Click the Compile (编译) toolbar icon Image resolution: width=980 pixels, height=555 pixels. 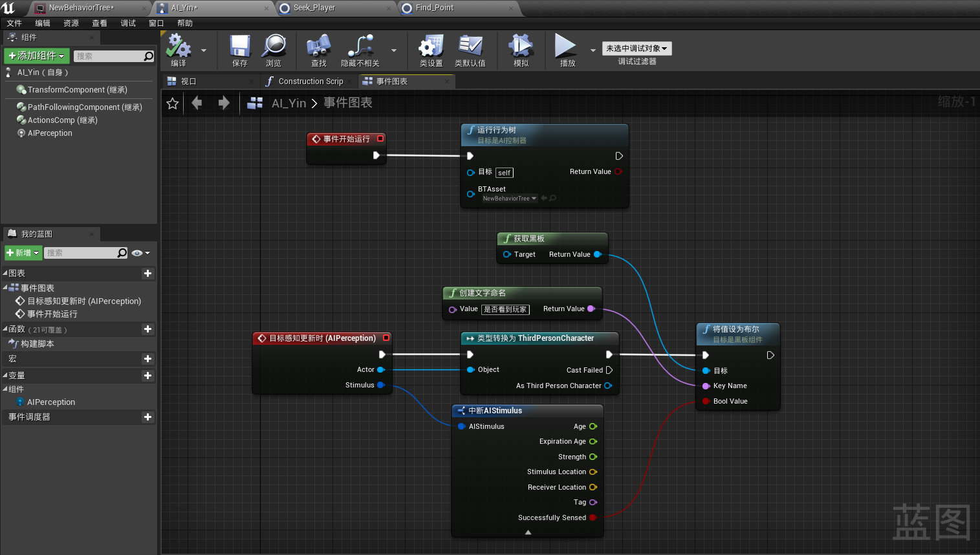(x=179, y=47)
